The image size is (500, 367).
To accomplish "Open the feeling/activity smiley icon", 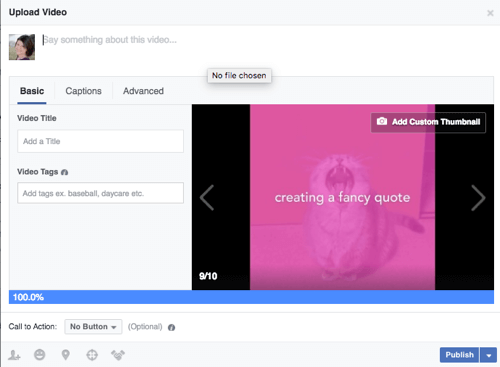I will pos(40,355).
